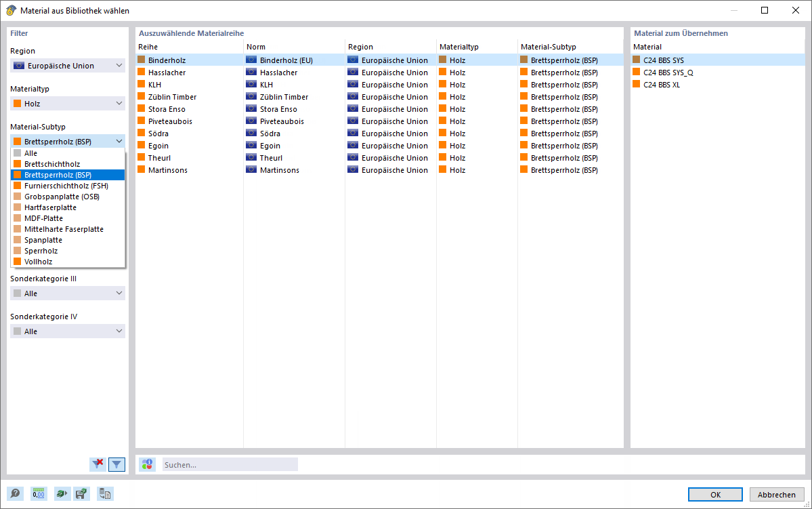Click the database list icon in bottom toolbar
Viewport: 812px width, 509px height.
[104, 494]
